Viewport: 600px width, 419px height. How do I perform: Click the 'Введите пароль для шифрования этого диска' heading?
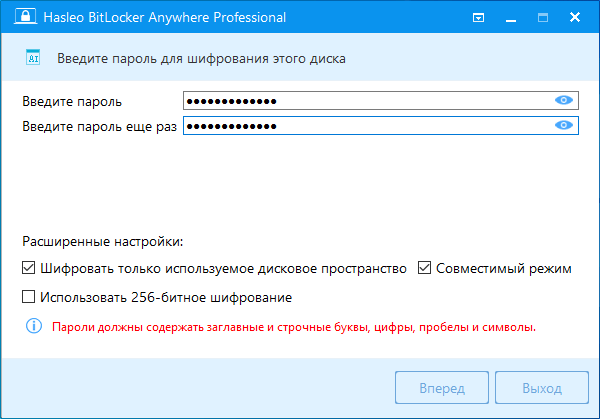point(201,59)
